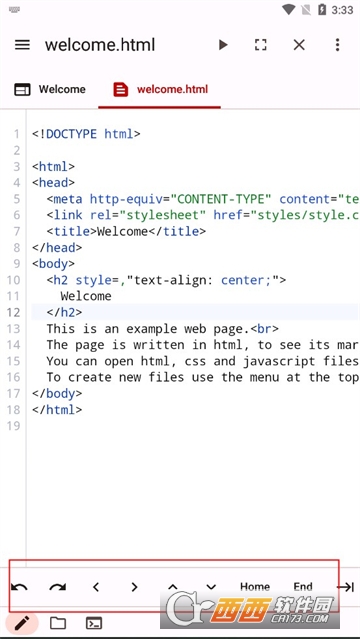The image size is (360, 639).
Task: Click "You can open html, css" line
Action: pyautogui.click(x=203, y=361)
